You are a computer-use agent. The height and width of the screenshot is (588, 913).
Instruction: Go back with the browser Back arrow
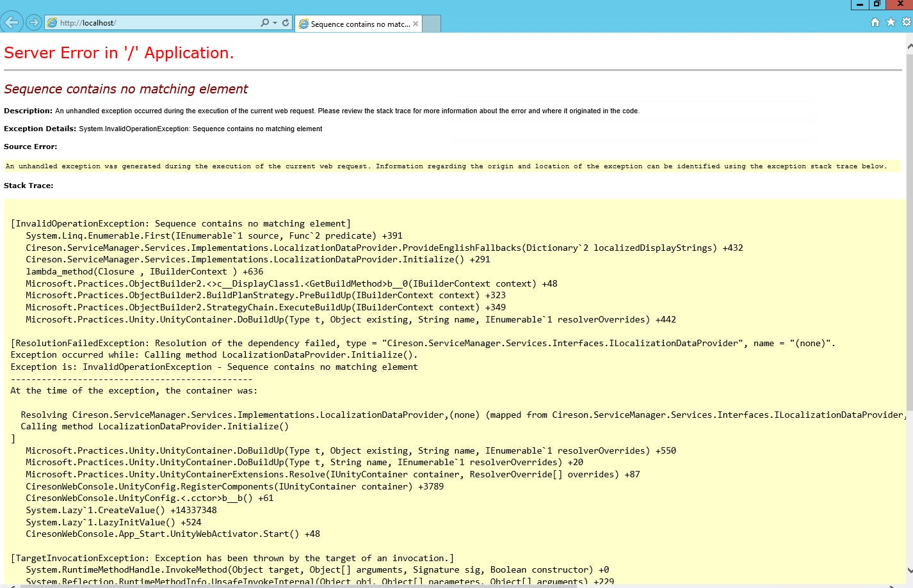pyautogui.click(x=12, y=22)
